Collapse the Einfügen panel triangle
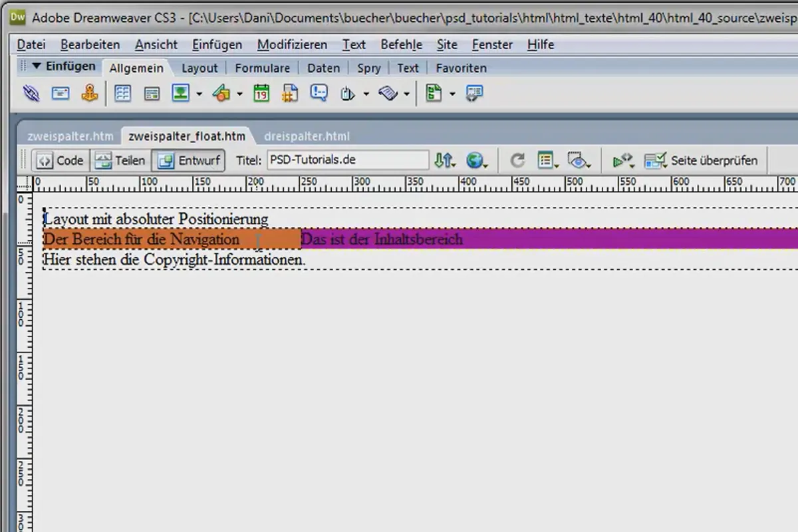The height and width of the screenshot is (532, 798). tap(37, 66)
